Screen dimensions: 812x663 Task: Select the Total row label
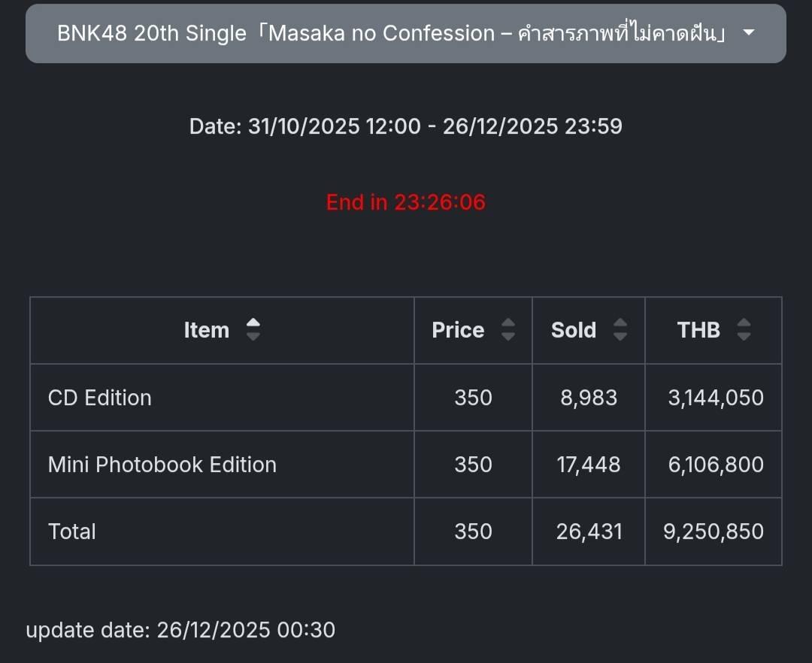pyautogui.click(x=72, y=531)
